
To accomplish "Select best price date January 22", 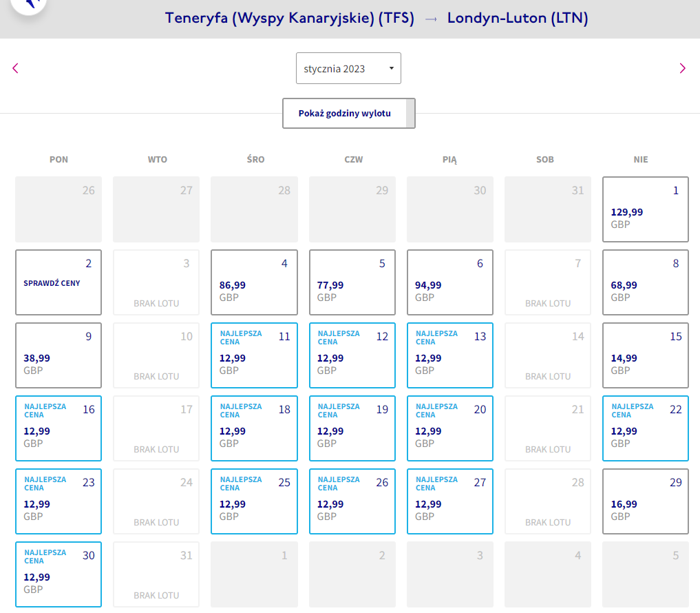I will 645,428.
